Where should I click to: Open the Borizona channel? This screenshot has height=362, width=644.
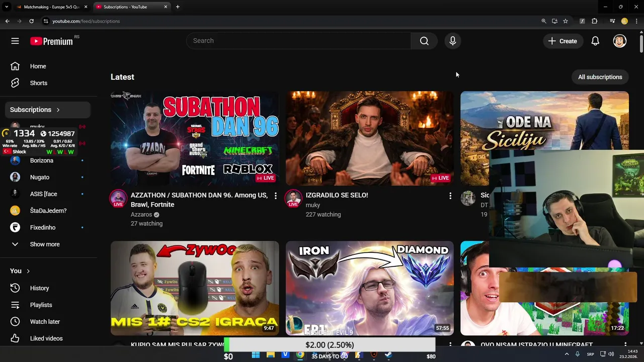coord(49,160)
